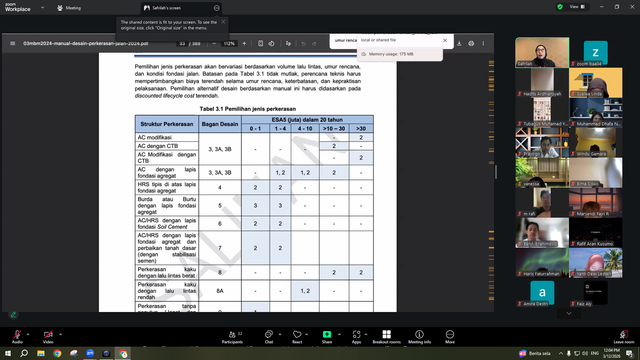Select Safrilah's video thumbnail

coord(542,52)
